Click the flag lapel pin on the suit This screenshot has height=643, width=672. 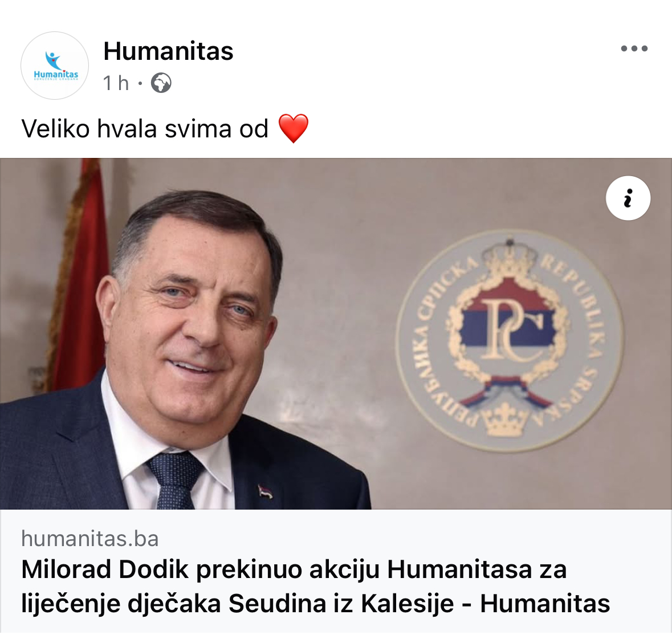265,491
